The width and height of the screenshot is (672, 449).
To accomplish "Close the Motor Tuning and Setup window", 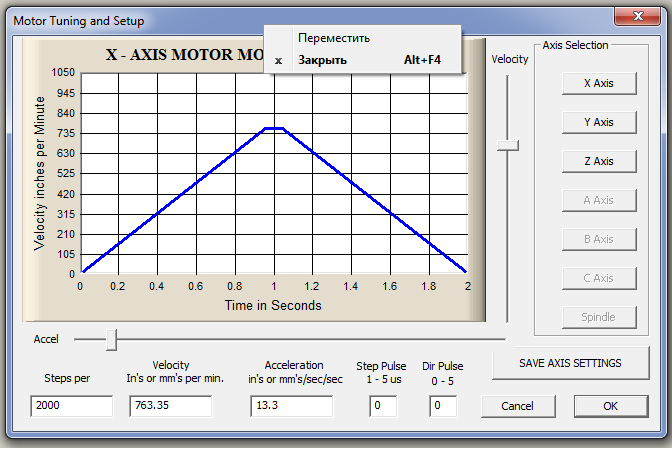I will (x=638, y=17).
